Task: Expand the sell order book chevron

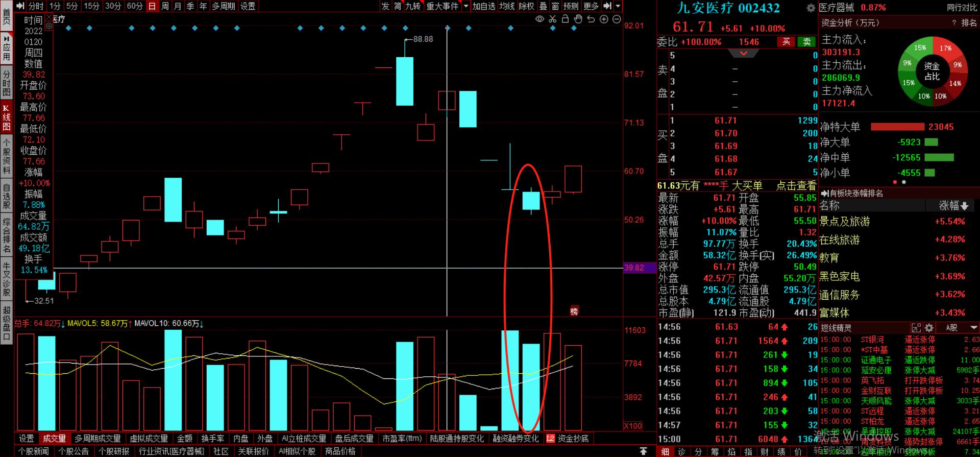Action: tap(744, 54)
